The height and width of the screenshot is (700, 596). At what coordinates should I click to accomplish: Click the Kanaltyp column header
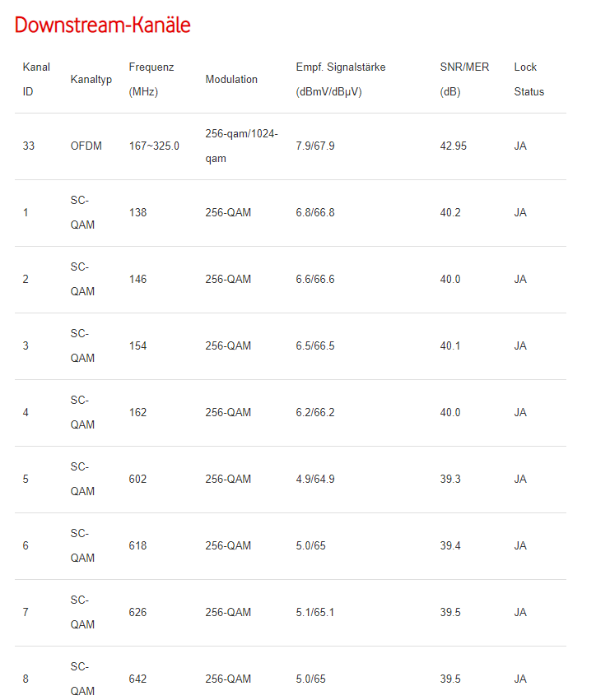coord(91,80)
